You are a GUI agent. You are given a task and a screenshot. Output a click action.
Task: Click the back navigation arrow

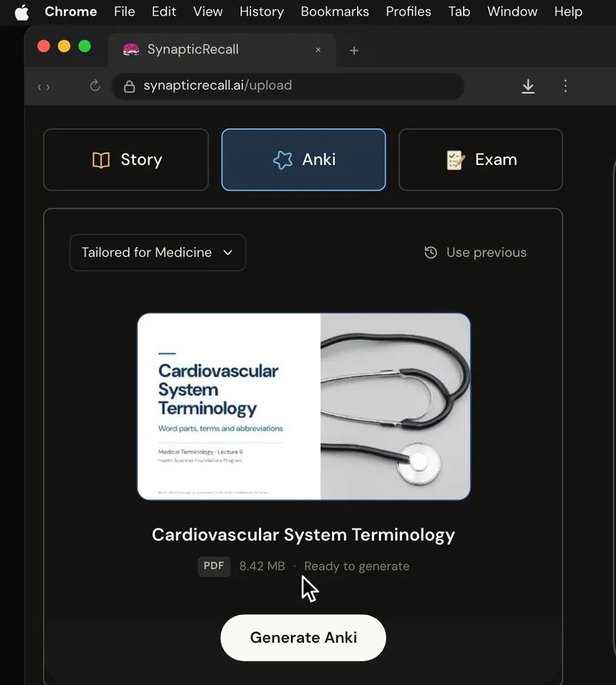point(39,87)
